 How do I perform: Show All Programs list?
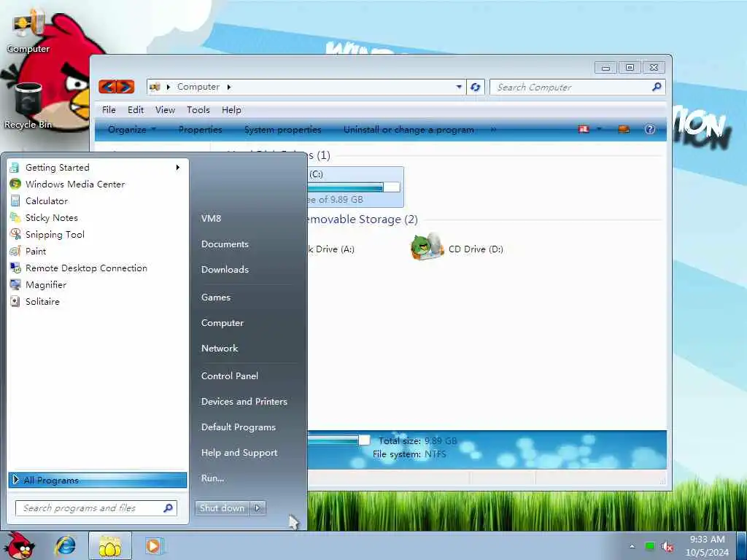97,480
